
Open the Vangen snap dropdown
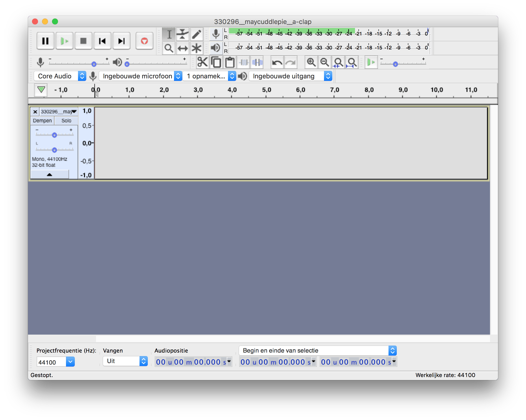[125, 361]
